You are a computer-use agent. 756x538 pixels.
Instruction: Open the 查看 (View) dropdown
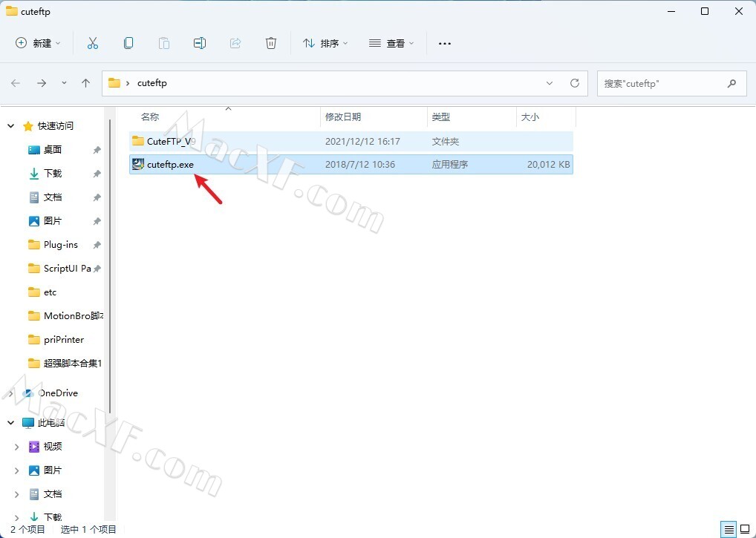click(x=391, y=43)
